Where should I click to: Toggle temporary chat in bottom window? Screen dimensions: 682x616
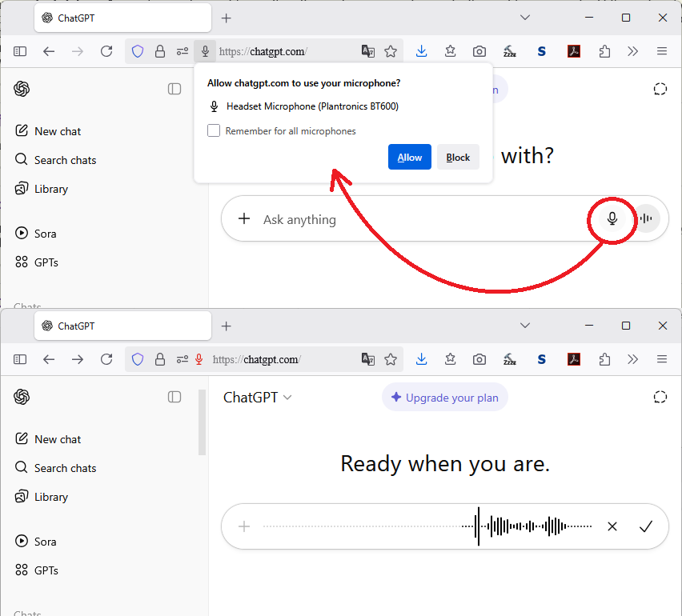tap(660, 397)
